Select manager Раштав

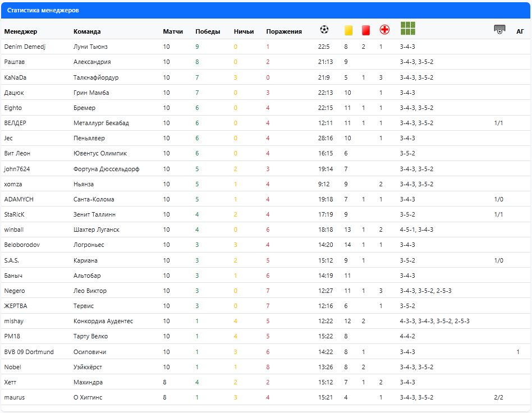coord(14,62)
